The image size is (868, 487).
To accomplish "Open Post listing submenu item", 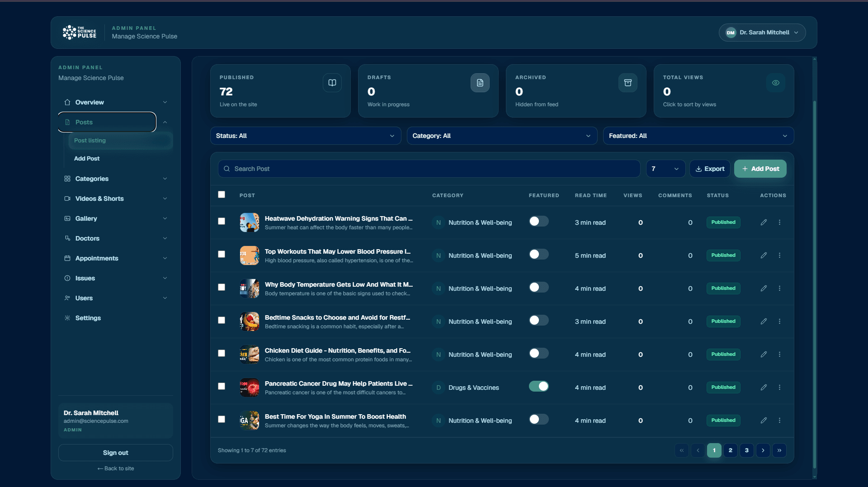I will [120, 141].
